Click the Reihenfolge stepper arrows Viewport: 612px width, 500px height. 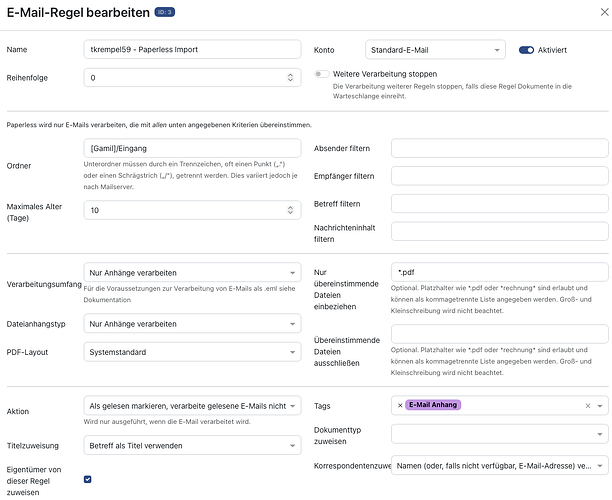[x=290, y=78]
